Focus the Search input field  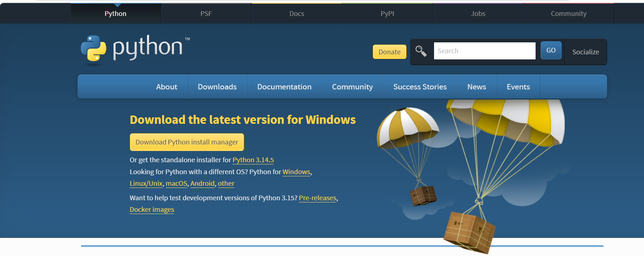(484, 51)
